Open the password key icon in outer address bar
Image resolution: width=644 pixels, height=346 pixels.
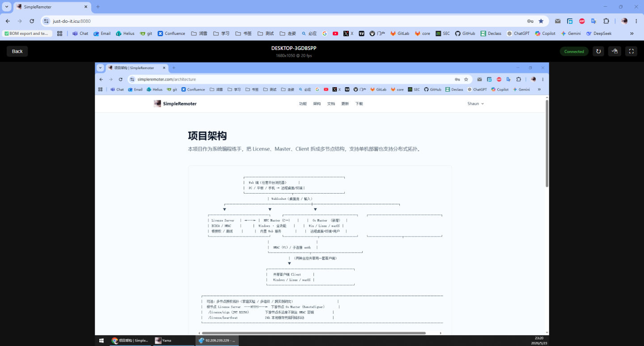point(530,21)
